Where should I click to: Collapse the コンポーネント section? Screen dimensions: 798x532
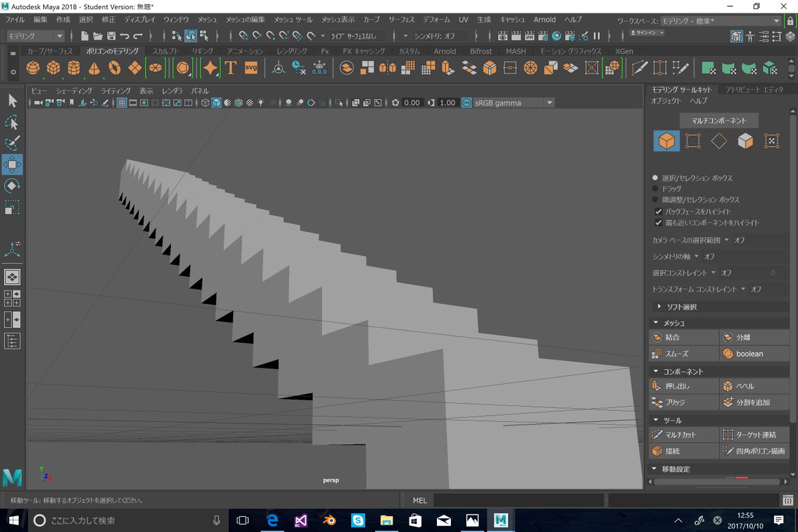coord(719,371)
